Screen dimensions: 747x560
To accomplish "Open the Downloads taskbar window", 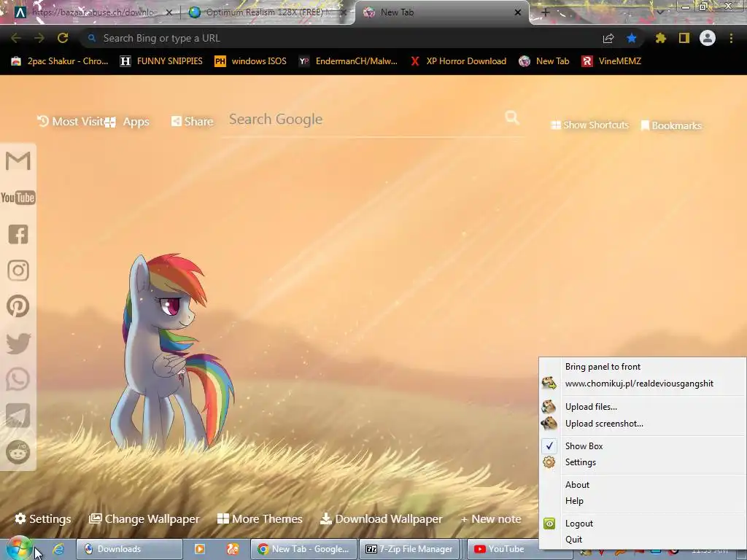I will click(130, 549).
